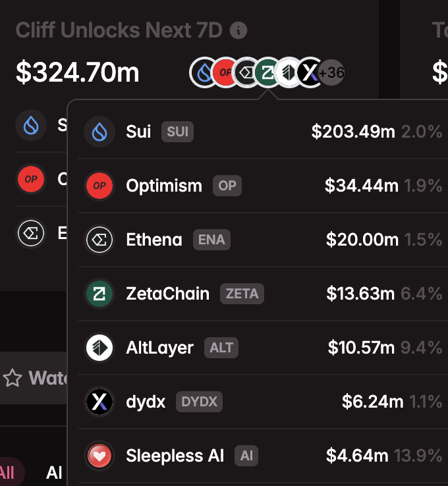Click the SUI ticker badge
448x486 pixels.
[177, 132]
